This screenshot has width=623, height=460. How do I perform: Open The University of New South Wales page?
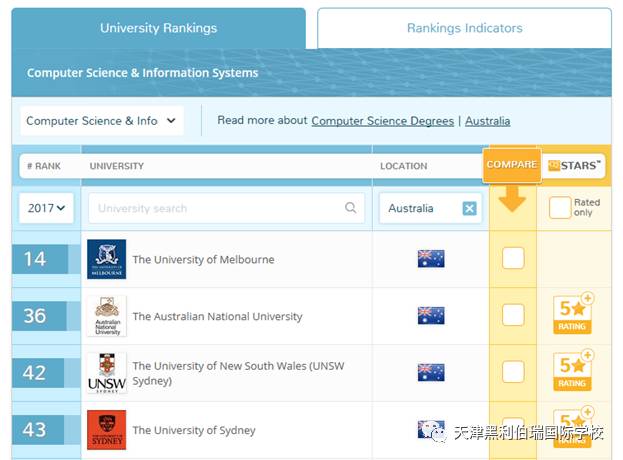pos(238,373)
